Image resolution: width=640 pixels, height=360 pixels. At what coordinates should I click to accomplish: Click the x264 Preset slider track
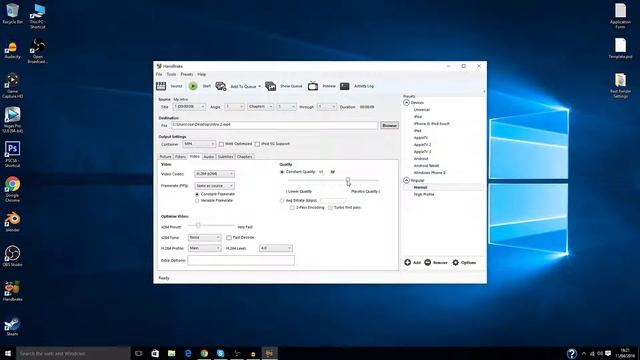211,225
